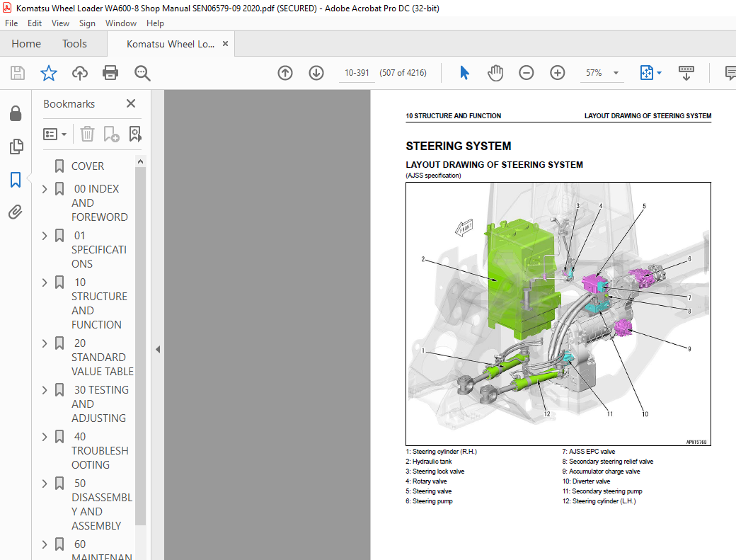
Task: Open security lock panel in sidebar
Action: coord(16,113)
